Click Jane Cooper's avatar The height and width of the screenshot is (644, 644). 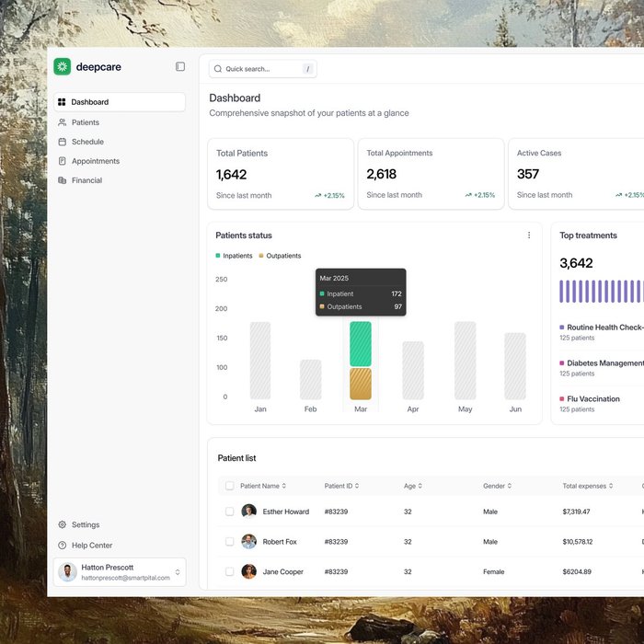[x=249, y=571]
